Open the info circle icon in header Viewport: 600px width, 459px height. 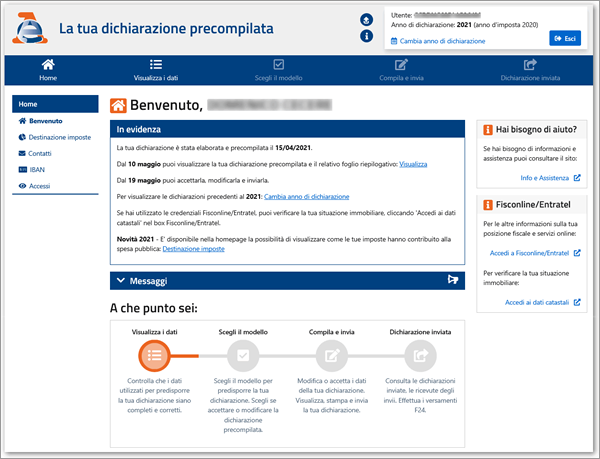pyautogui.click(x=367, y=36)
